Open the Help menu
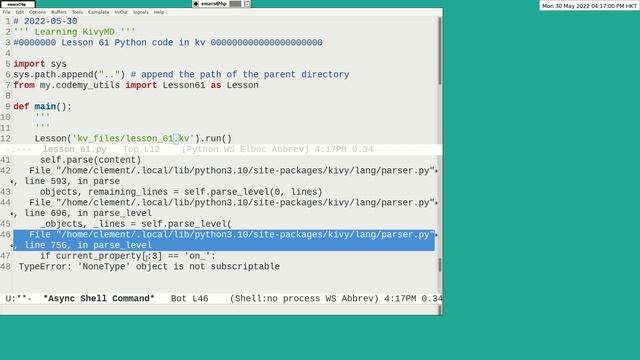 (159, 12)
